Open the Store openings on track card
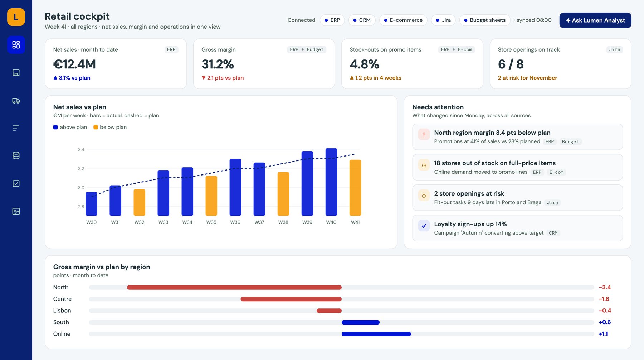The width and height of the screenshot is (644, 360). (x=560, y=64)
